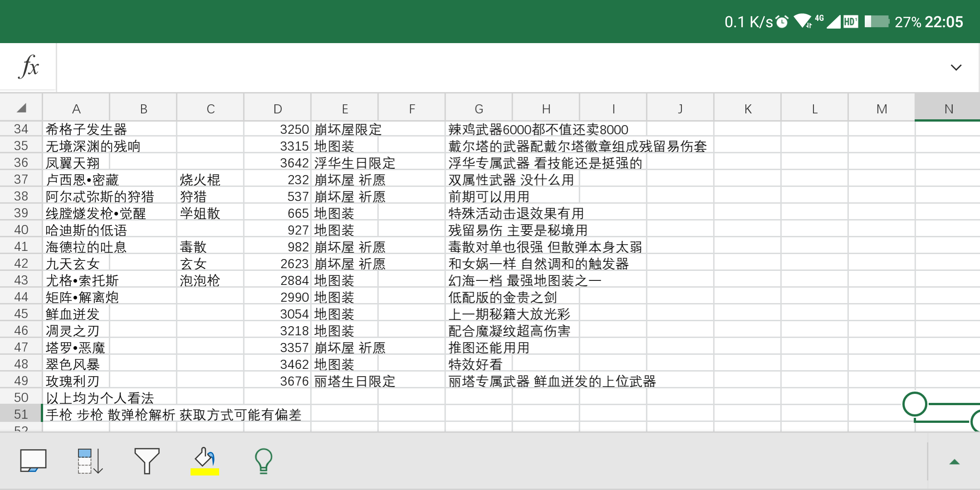Select column G header
Image resolution: width=980 pixels, height=490 pixels.
(x=479, y=108)
